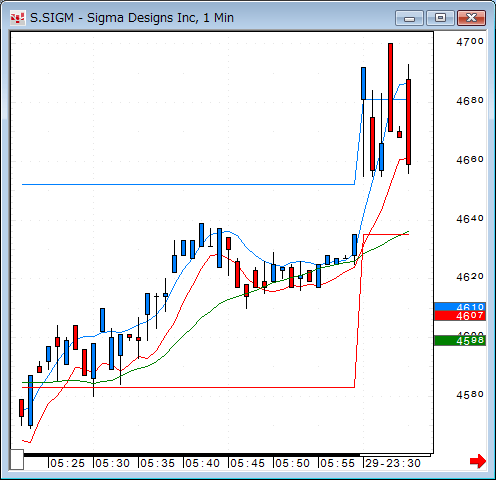Click the small white box at bottom-left corner

point(17,459)
